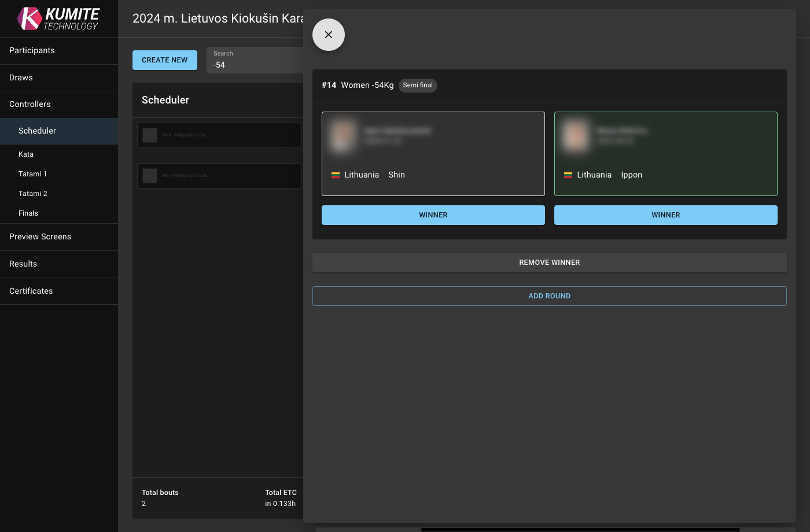Open the Results page

23,264
